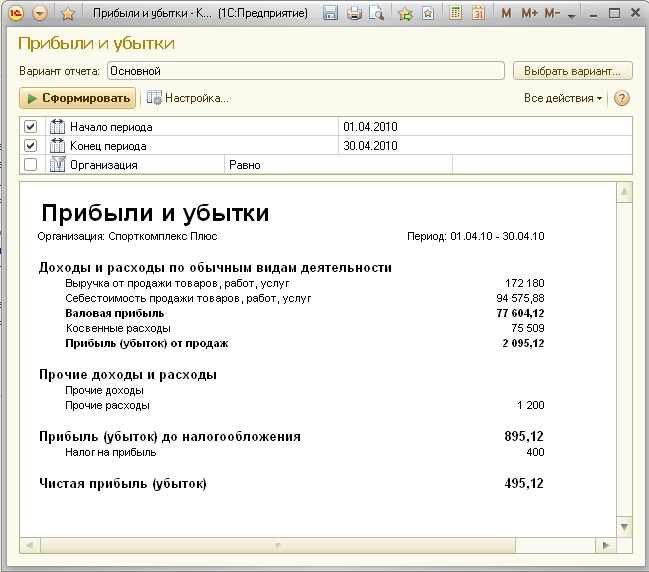The height and width of the screenshot is (572, 649).
Task: Click the calendar icon beside Начало периода
Action: click(x=57, y=126)
